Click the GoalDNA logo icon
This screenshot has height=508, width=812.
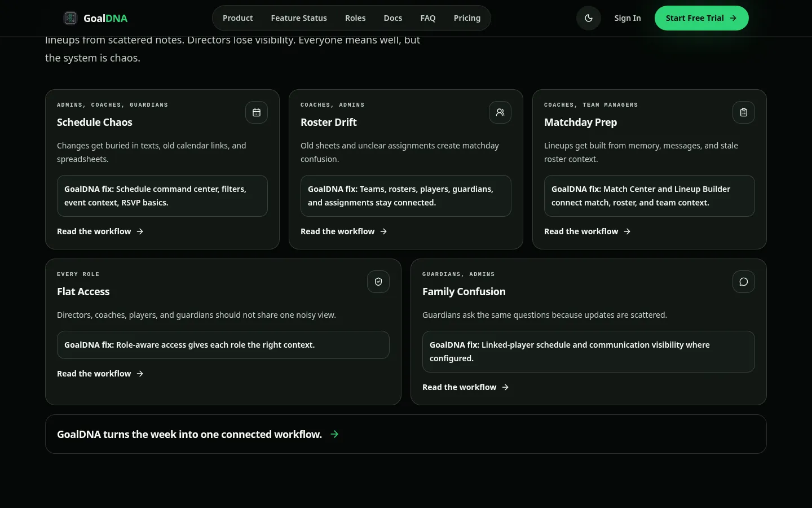point(70,18)
